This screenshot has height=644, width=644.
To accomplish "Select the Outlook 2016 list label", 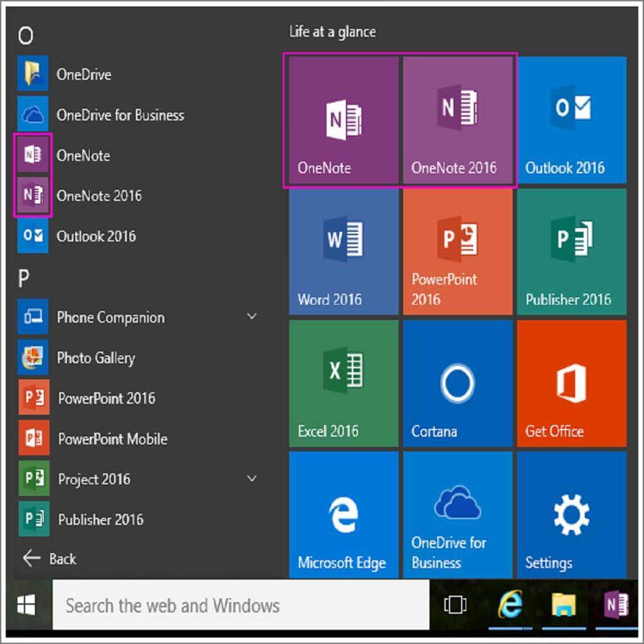I will (x=96, y=236).
